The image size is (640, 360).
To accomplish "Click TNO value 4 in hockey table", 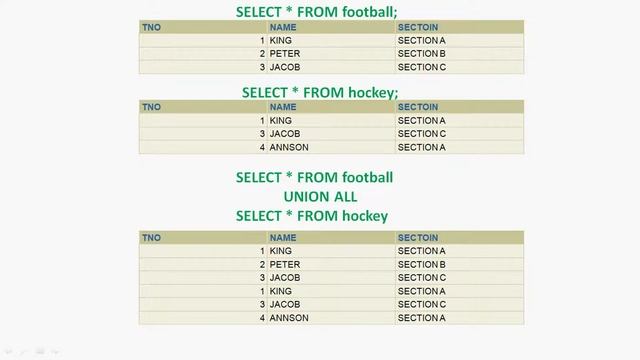I will coord(262,147).
